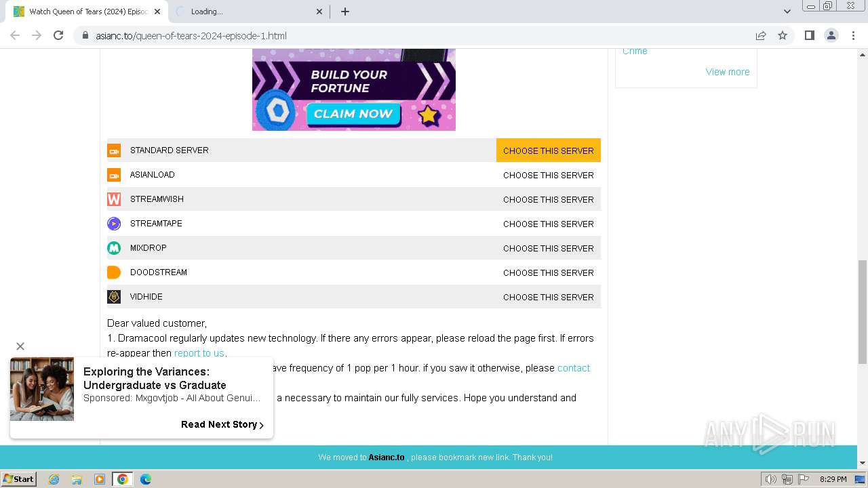Open the Chrome profile avatar
868x488 pixels.
(831, 35)
